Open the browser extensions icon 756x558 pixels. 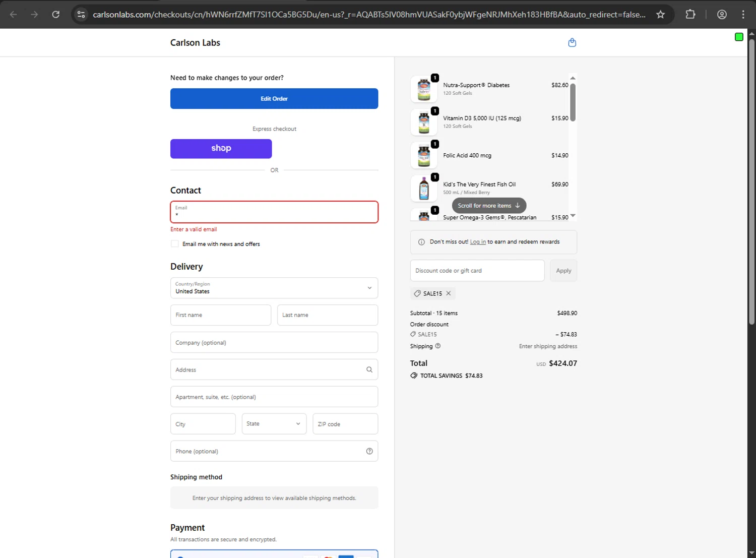pos(690,15)
